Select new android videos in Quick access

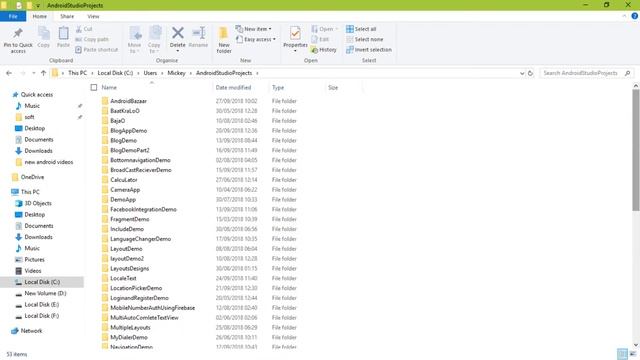(x=49, y=162)
